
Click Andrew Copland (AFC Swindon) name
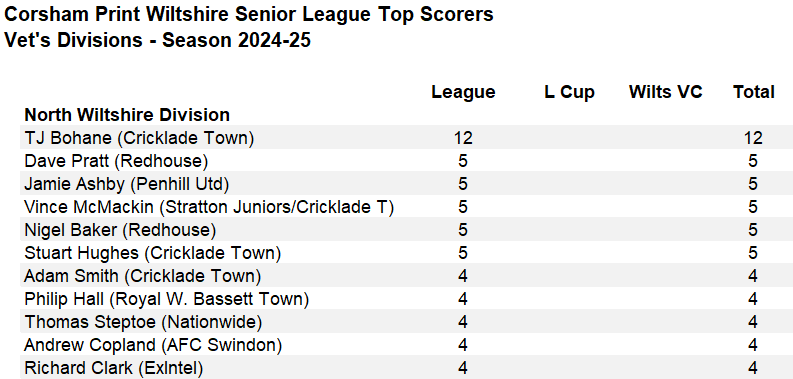(153, 345)
